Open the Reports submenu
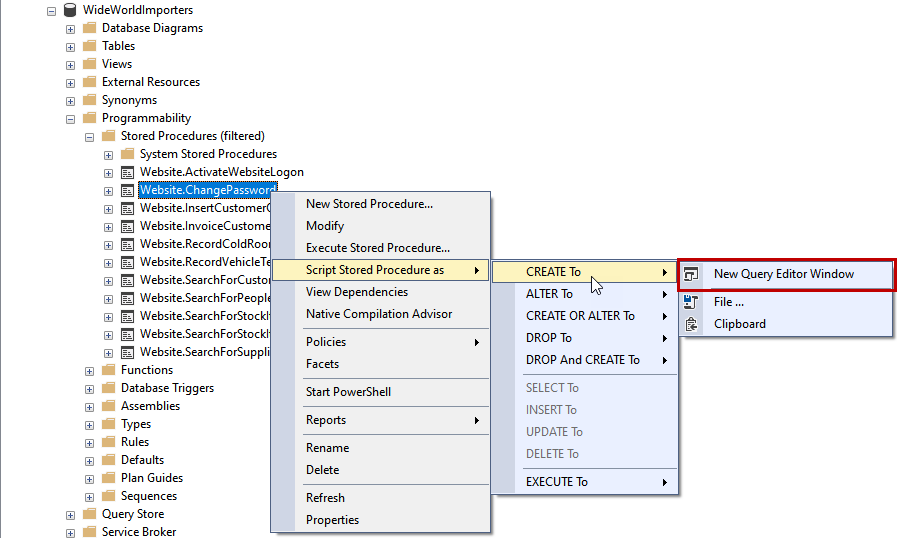Image resolution: width=897 pixels, height=538 pixels. 380,420
